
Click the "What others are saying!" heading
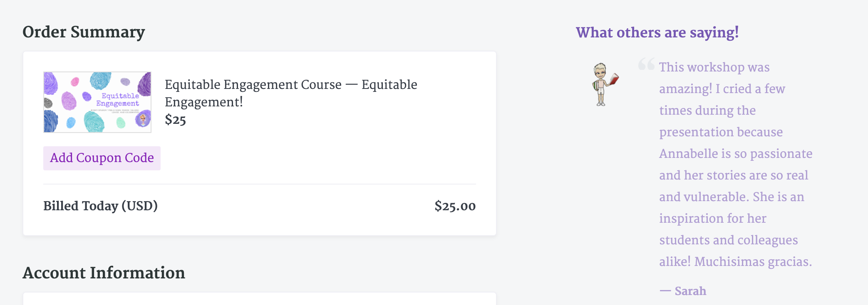(x=657, y=32)
